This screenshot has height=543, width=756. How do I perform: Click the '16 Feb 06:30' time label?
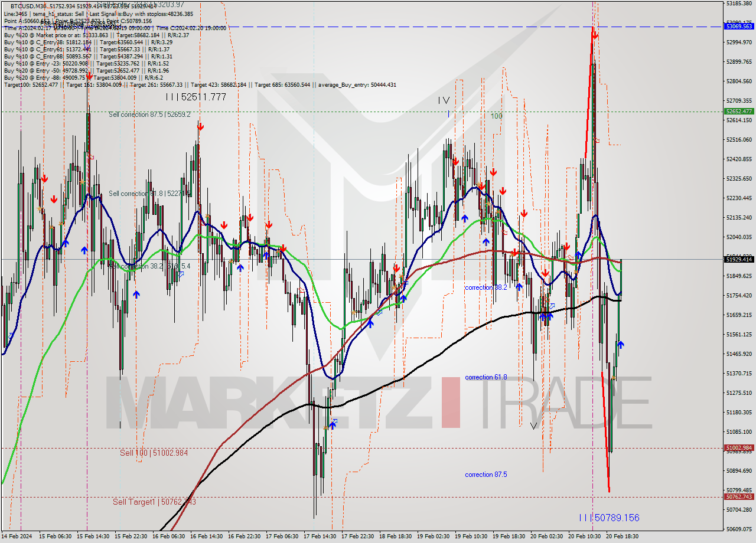[x=168, y=537]
